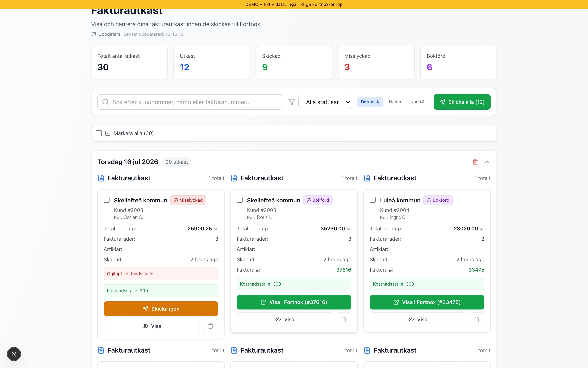Image resolution: width=588 pixels, height=368 pixels.
Task: Open the Next.js dev tools badge
Action: [x=14, y=354]
